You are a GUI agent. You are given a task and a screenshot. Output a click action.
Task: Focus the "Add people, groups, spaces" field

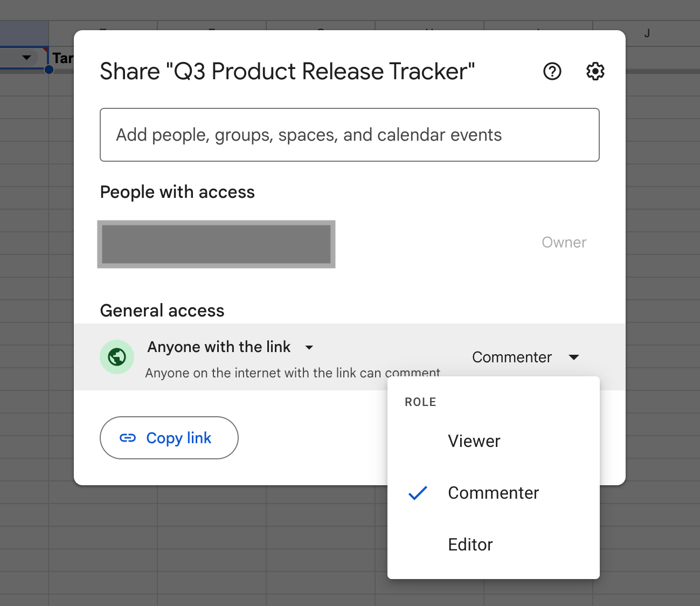[x=349, y=135]
